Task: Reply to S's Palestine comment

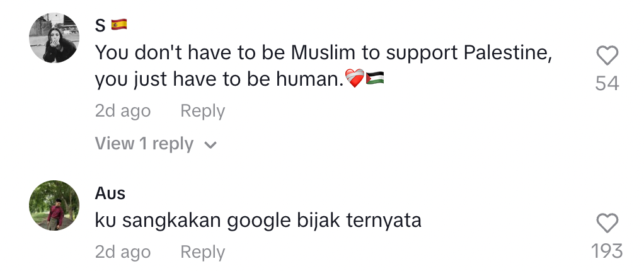Action: pyautogui.click(x=202, y=111)
